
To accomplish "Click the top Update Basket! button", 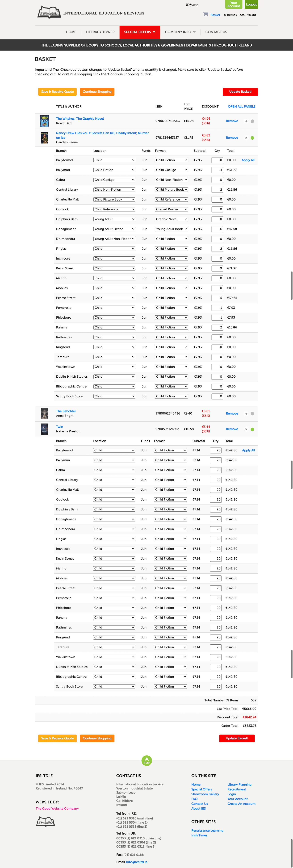I will point(240,92).
